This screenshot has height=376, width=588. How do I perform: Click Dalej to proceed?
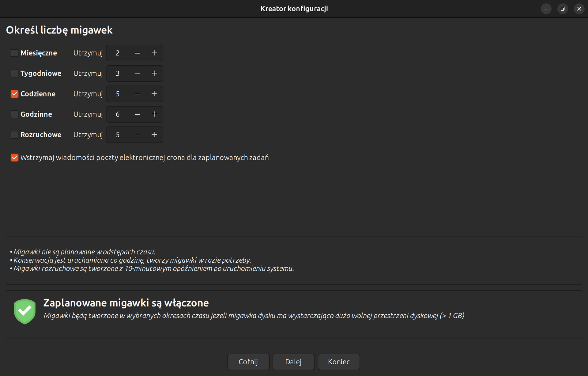293,362
